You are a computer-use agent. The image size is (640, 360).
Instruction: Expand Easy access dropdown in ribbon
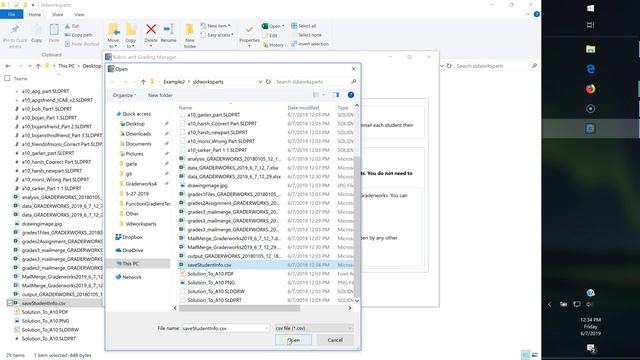(x=217, y=35)
